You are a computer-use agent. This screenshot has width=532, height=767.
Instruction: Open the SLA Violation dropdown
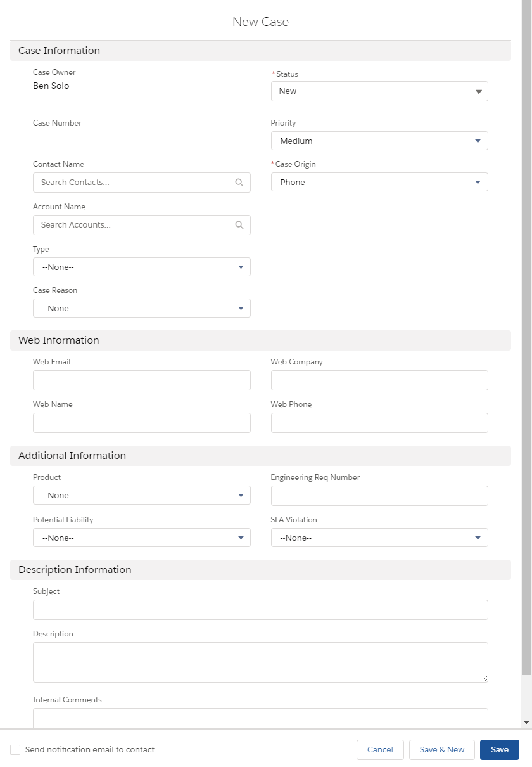tap(379, 538)
